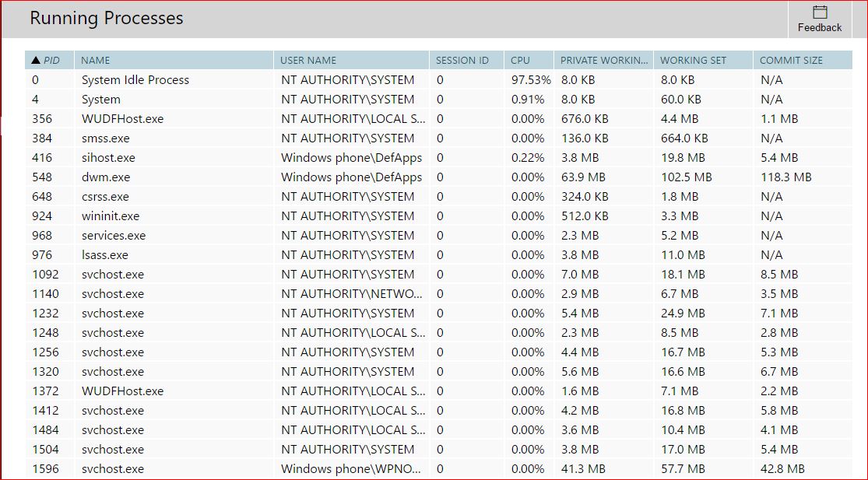
Task: Select svchost.exe in the PID 1412 row
Action: (112, 410)
